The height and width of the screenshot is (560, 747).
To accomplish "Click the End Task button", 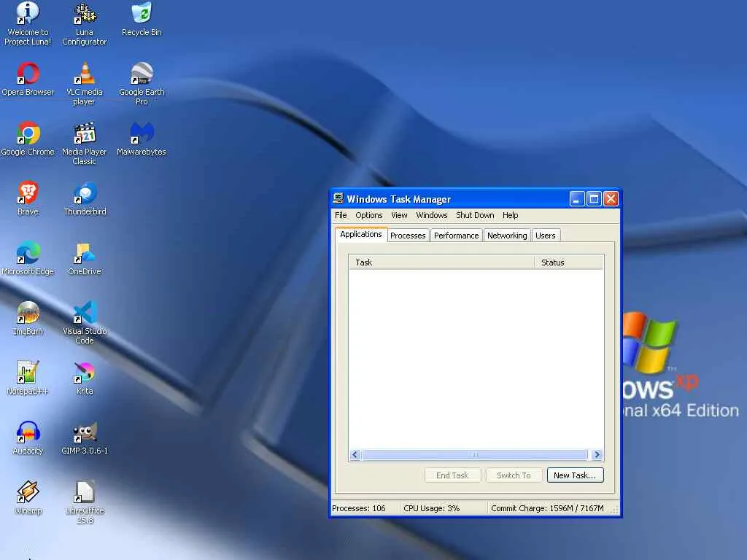I will coord(452,475).
